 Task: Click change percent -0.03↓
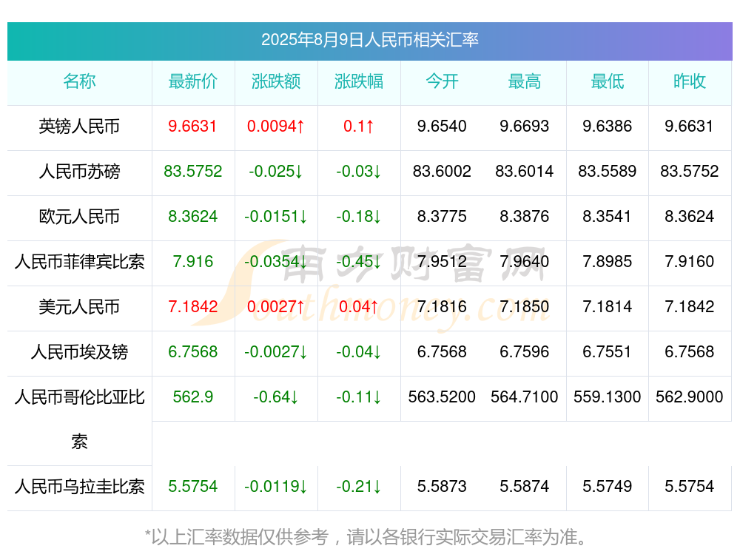(359, 172)
